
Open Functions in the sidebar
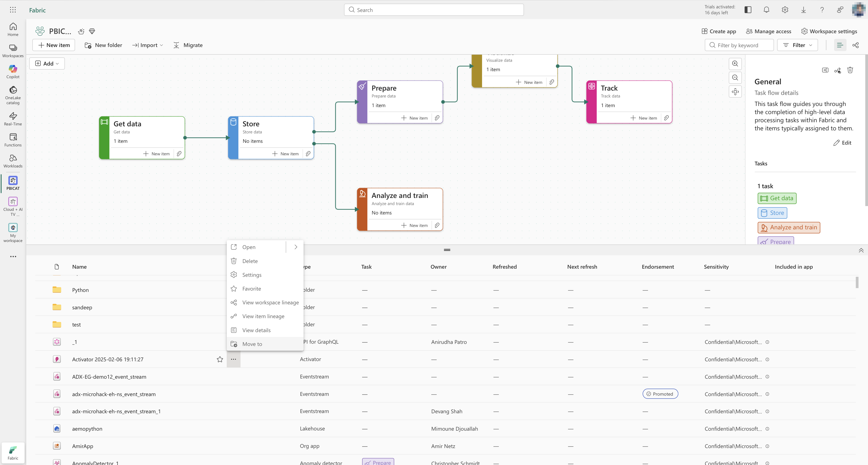[13, 140]
